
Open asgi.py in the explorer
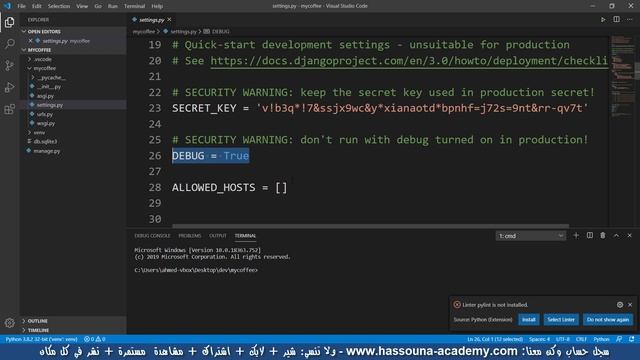click(x=45, y=96)
